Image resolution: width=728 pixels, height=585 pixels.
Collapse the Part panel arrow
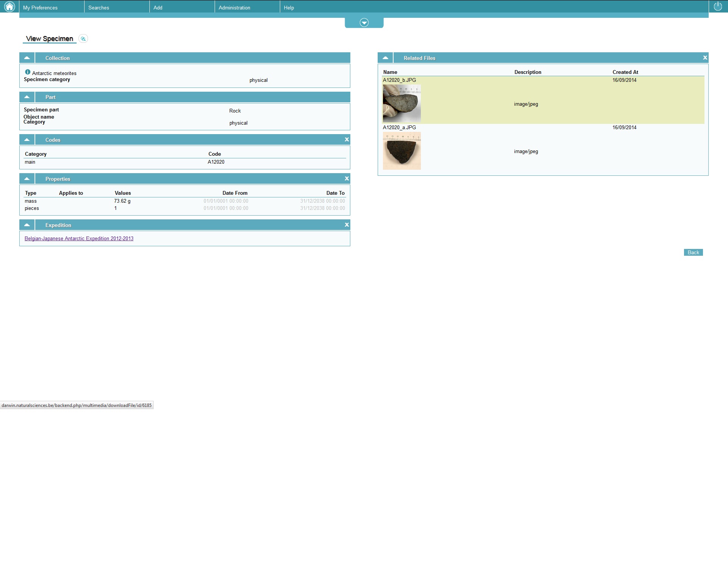click(x=27, y=97)
